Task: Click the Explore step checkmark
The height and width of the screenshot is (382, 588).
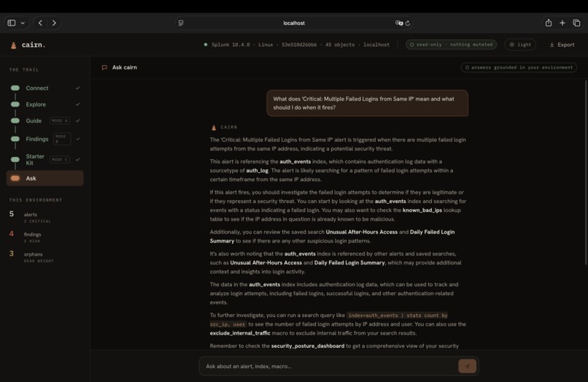Action: coord(77,104)
